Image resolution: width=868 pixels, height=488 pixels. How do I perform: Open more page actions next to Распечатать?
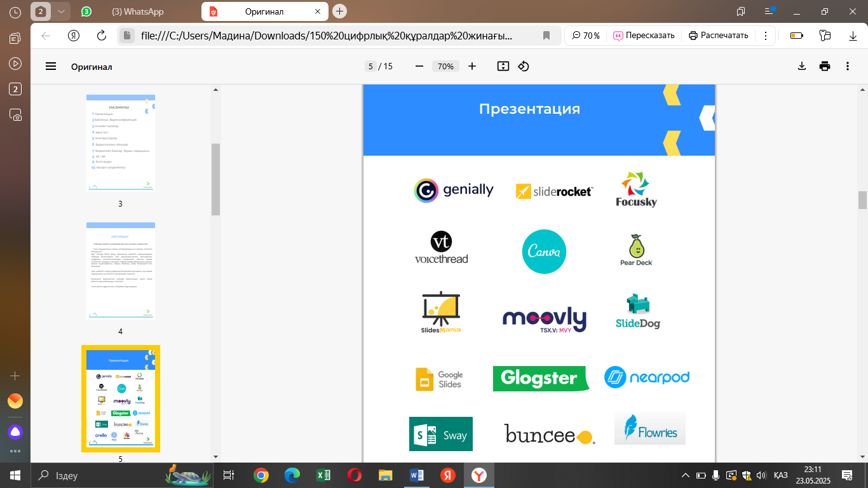pyautogui.click(x=766, y=36)
